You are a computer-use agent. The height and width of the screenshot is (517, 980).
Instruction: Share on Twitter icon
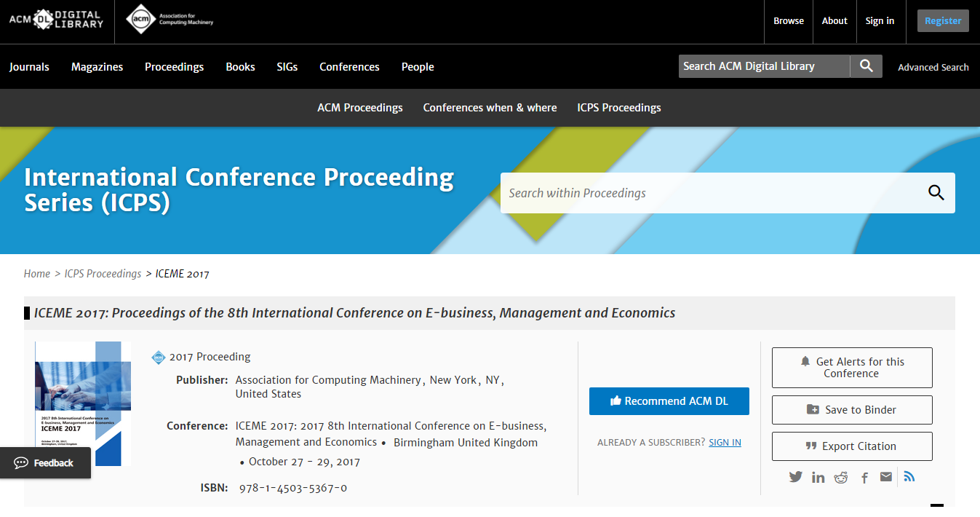click(x=796, y=477)
